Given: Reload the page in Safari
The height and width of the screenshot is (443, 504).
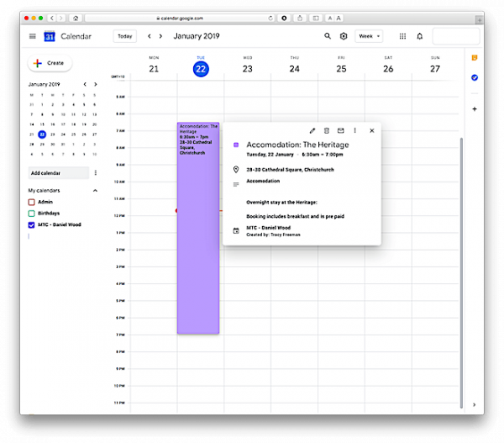Looking at the screenshot, I should click(x=270, y=18).
